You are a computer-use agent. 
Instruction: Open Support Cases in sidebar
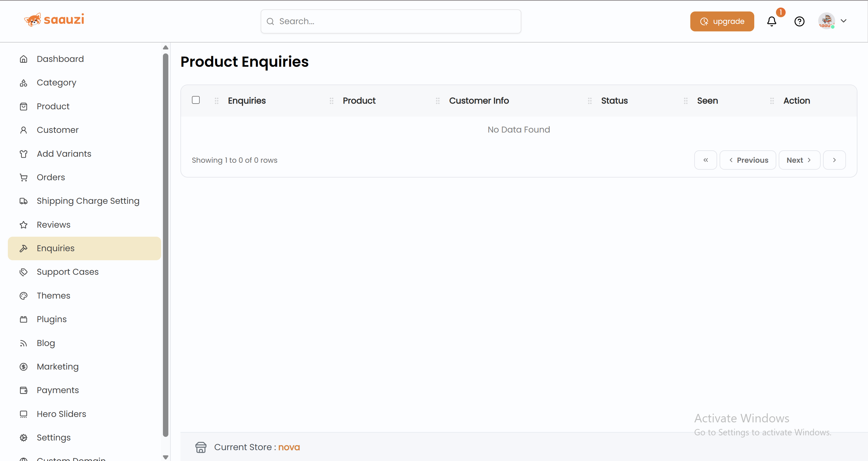click(x=67, y=272)
